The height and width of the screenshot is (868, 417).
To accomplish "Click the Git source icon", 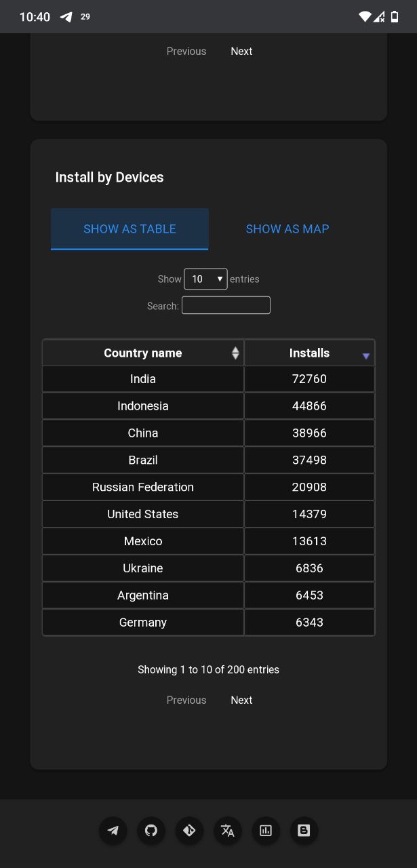I will click(x=189, y=830).
